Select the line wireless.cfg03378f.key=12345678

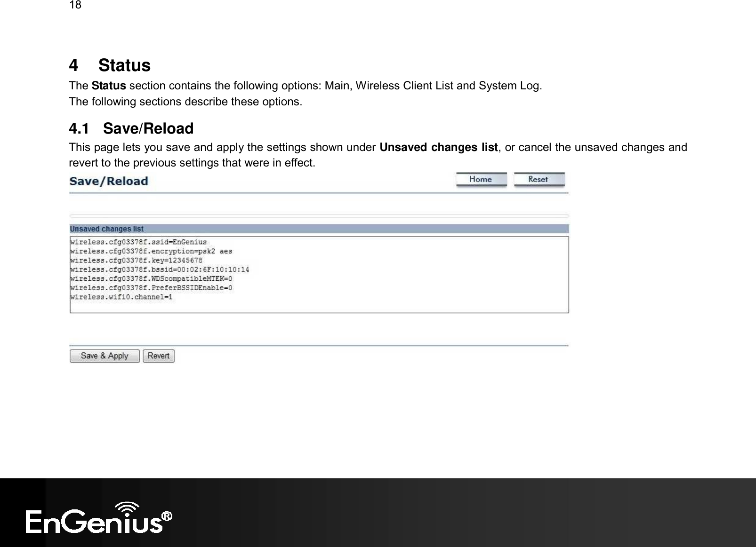click(137, 260)
